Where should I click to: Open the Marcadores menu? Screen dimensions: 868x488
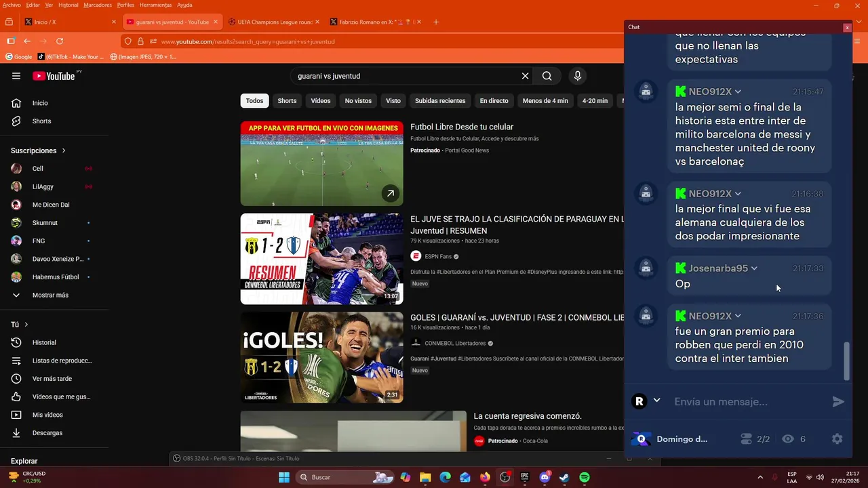coord(98,5)
